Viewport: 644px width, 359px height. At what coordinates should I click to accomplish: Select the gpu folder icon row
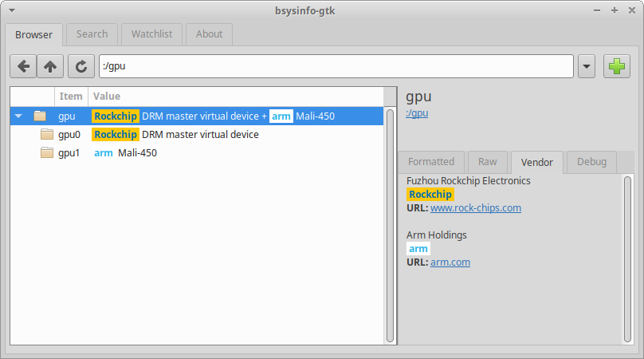pos(40,116)
